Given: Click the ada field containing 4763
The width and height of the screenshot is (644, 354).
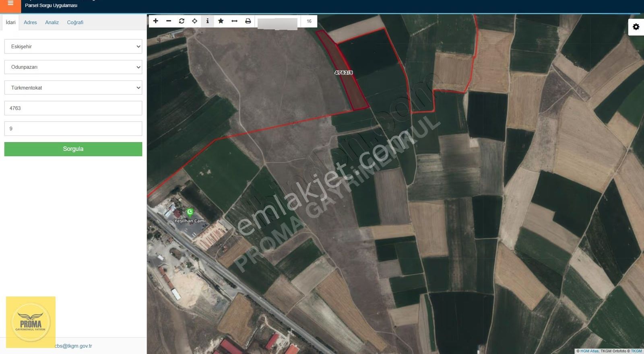Looking at the screenshot, I should 73,108.
